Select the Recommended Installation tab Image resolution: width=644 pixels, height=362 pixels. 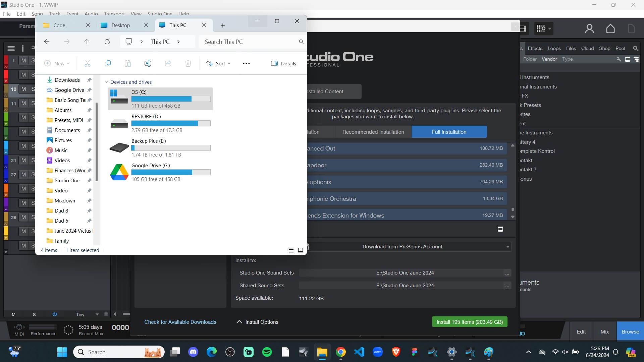[373, 132]
